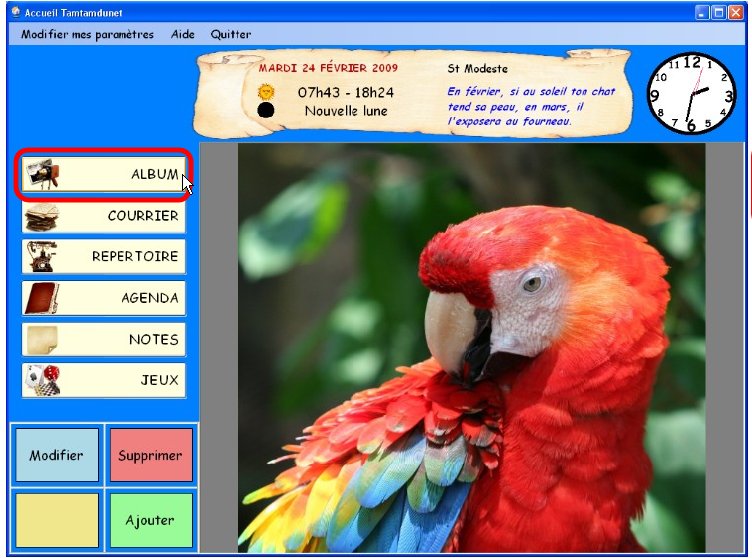Image resolution: width=752 pixels, height=558 pixels.
Task: Click the sun icon in the parchment banner
Action: (x=266, y=91)
